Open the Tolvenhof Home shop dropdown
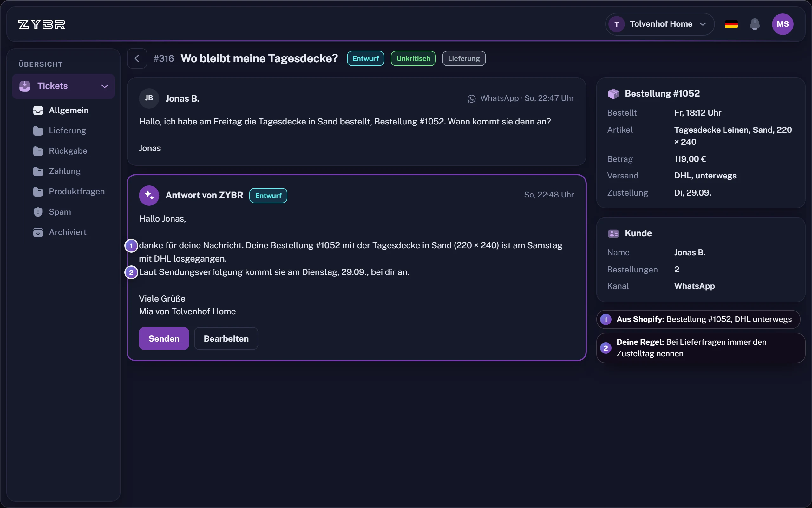The height and width of the screenshot is (508, 812). (x=660, y=24)
